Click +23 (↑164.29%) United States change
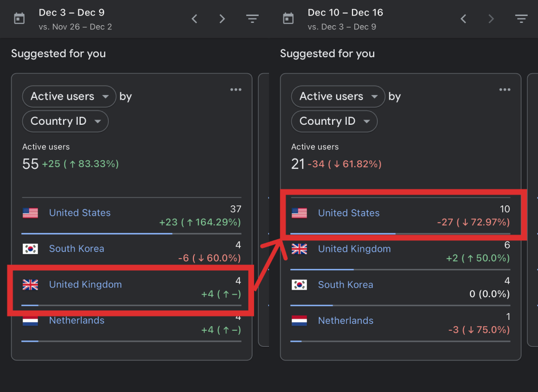The width and height of the screenshot is (538, 392). pos(200,222)
